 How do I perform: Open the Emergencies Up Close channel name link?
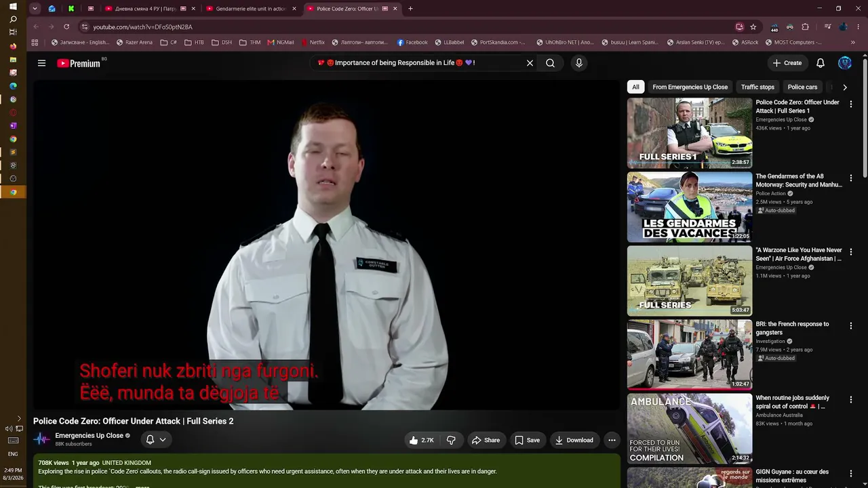click(89, 436)
